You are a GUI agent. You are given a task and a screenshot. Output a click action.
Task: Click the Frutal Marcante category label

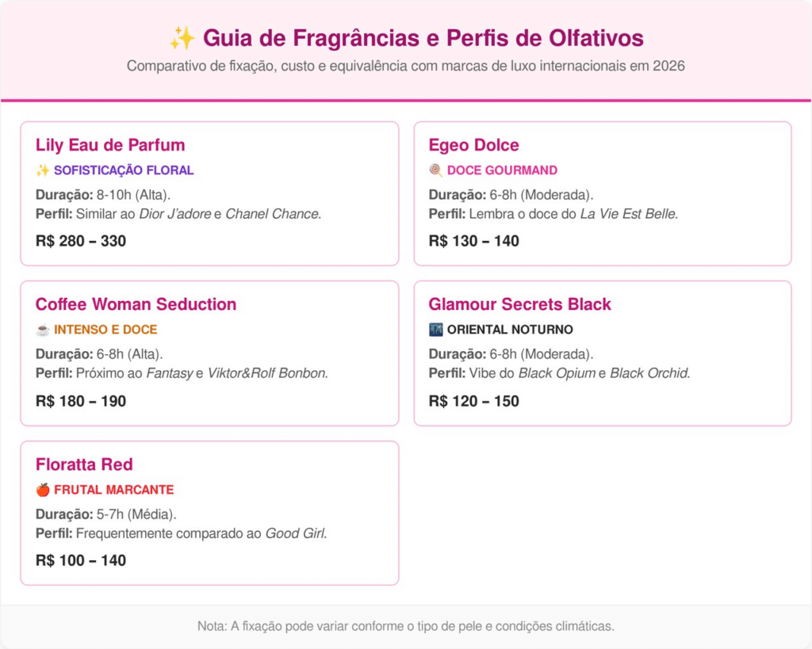point(113,490)
